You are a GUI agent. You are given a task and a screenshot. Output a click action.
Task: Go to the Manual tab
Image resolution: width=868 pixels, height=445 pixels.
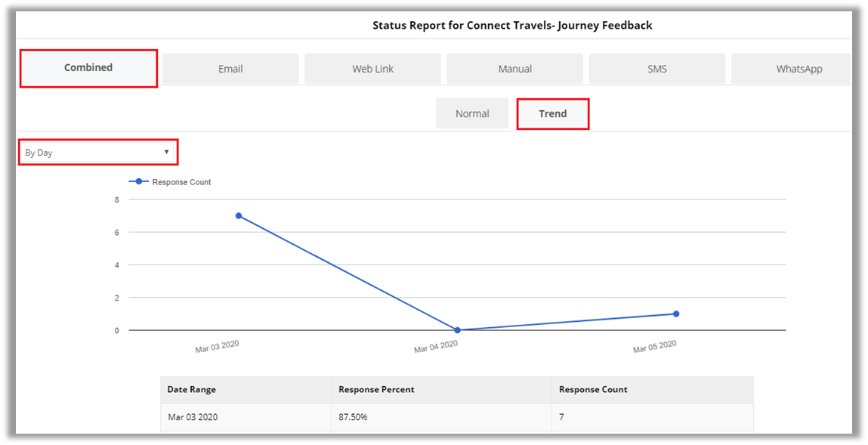point(514,69)
